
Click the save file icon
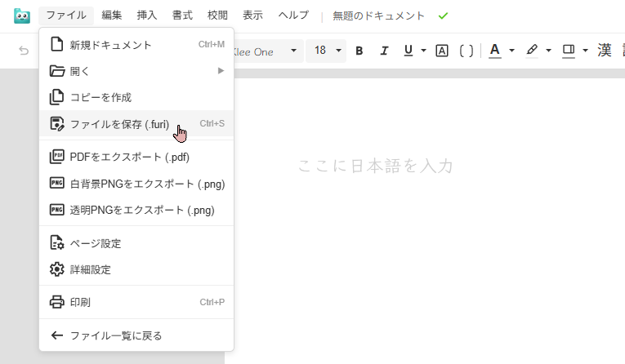coord(56,124)
